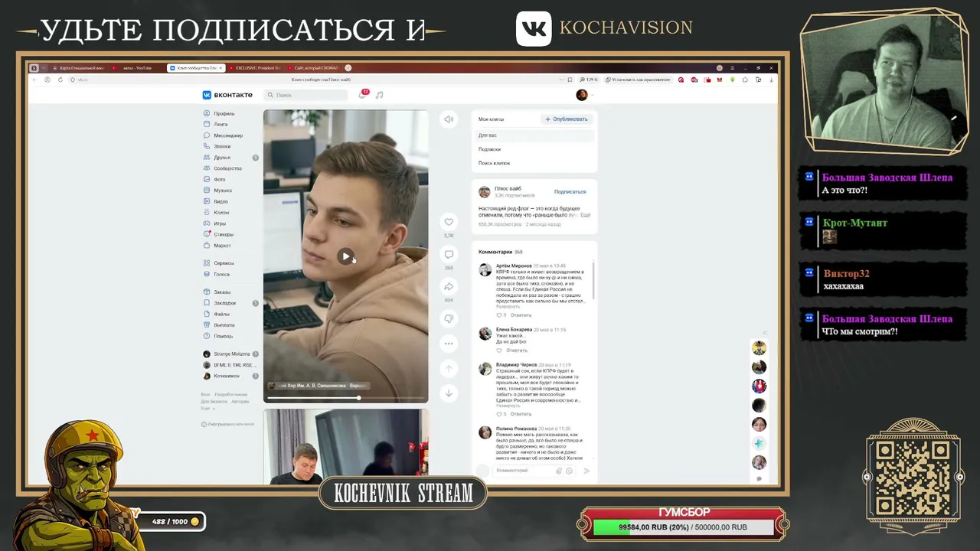
Task: Open clip comments via speech bubble icon
Action: click(x=449, y=254)
